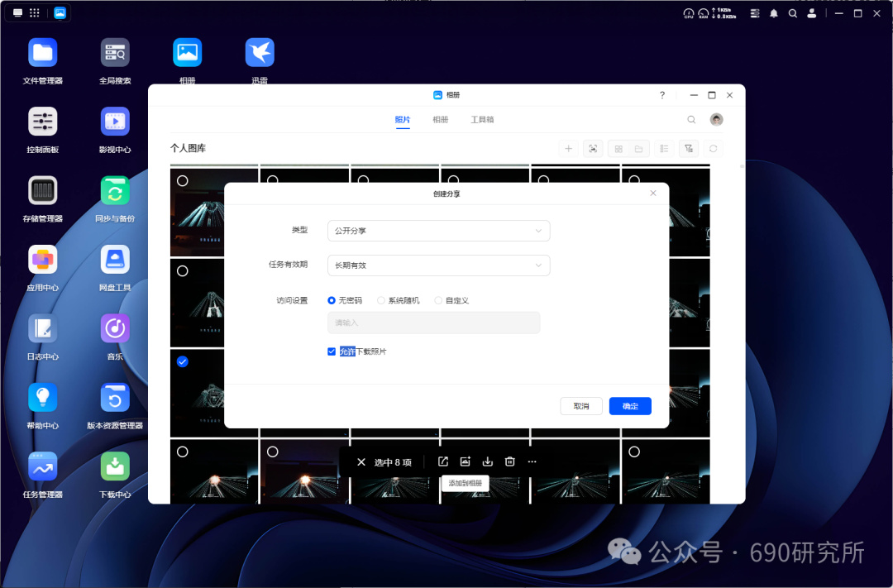
Task: Click the RAM usage gauge in the top bar
Action: [x=704, y=13]
